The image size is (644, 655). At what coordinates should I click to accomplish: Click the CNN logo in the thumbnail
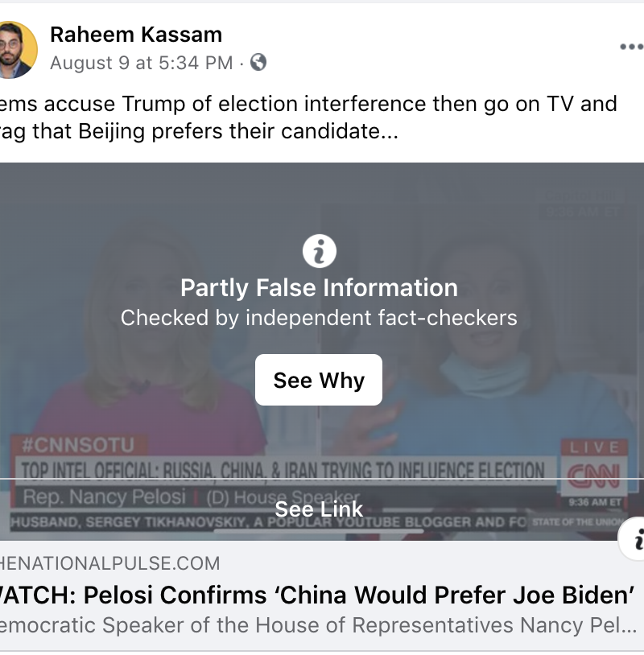(x=593, y=475)
